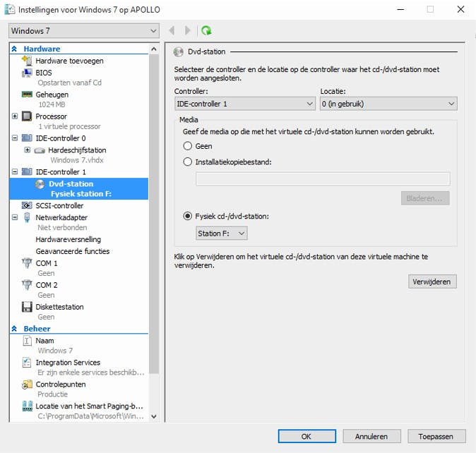Image resolution: width=476 pixels, height=453 pixels.
Task: Click the OK button
Action: [307, 436]
